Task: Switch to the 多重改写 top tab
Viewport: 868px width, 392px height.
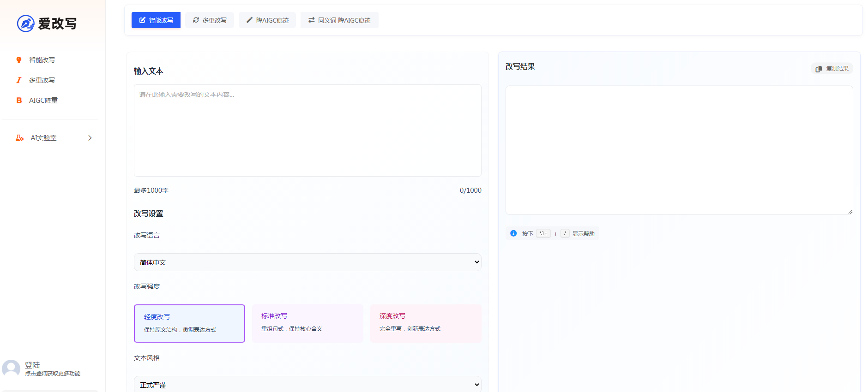Action: pyautogui.click(x=210, y=20)
